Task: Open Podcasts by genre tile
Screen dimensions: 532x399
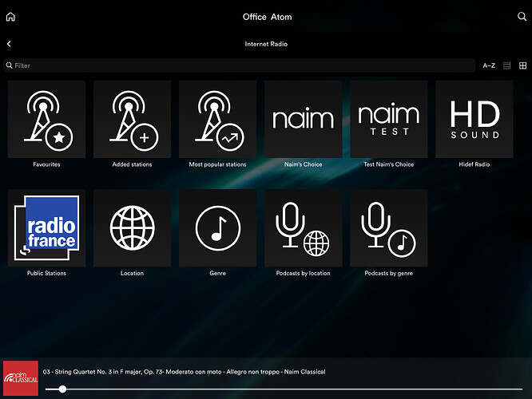Action: (x=388, y=227)
